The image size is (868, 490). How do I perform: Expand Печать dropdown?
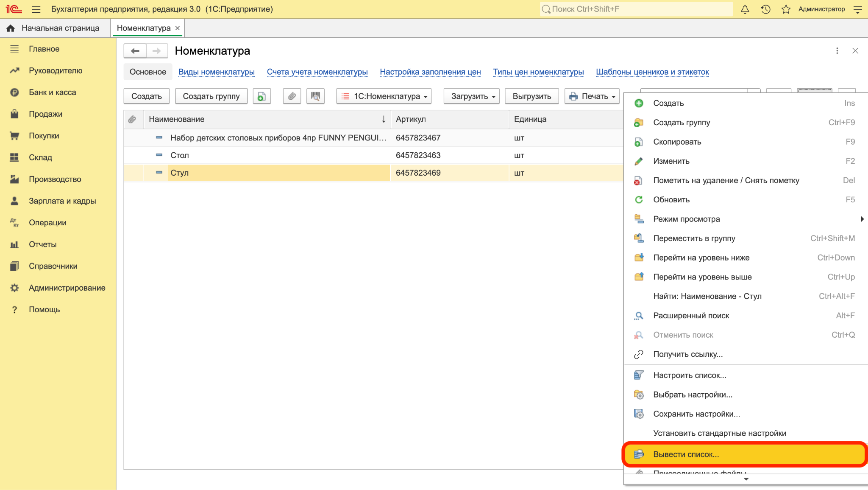click(592, 96)
